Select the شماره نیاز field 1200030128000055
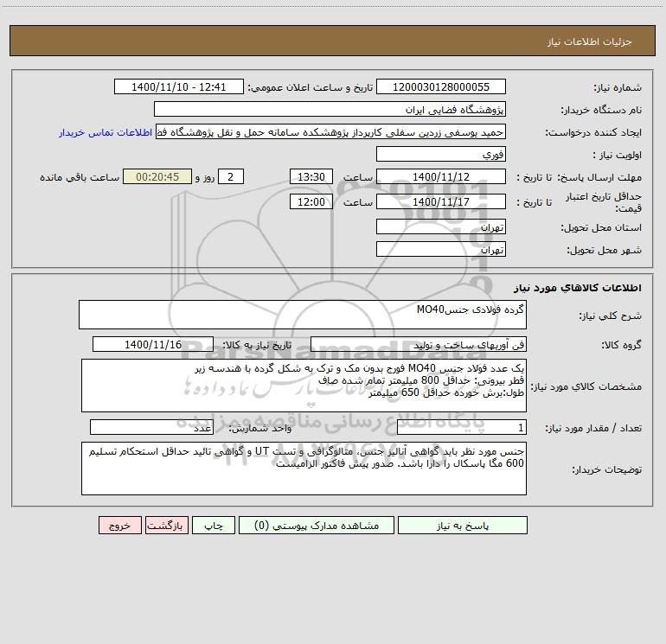This screenshot has width=666, height=644. pyautogui.click(x=441, y=86)
